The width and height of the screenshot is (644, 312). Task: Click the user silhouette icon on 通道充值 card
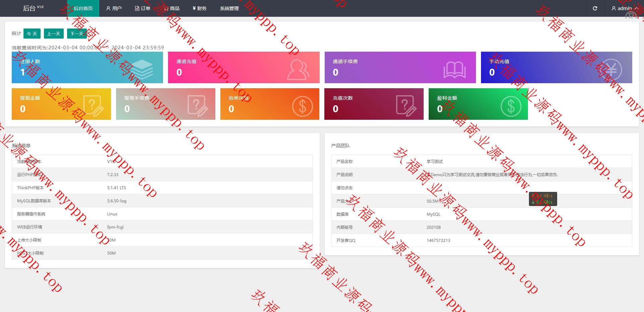tap(298, 69)
